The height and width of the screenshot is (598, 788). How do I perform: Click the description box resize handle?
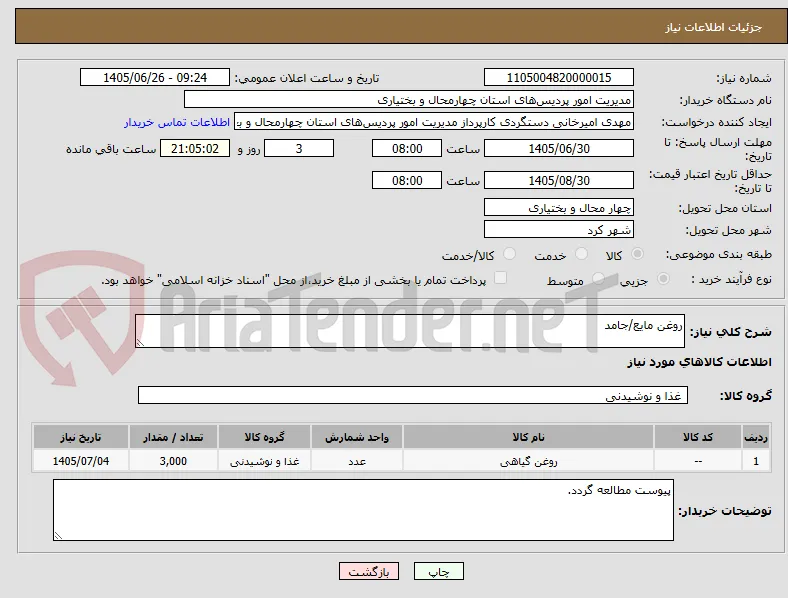(x=140, y=342)
